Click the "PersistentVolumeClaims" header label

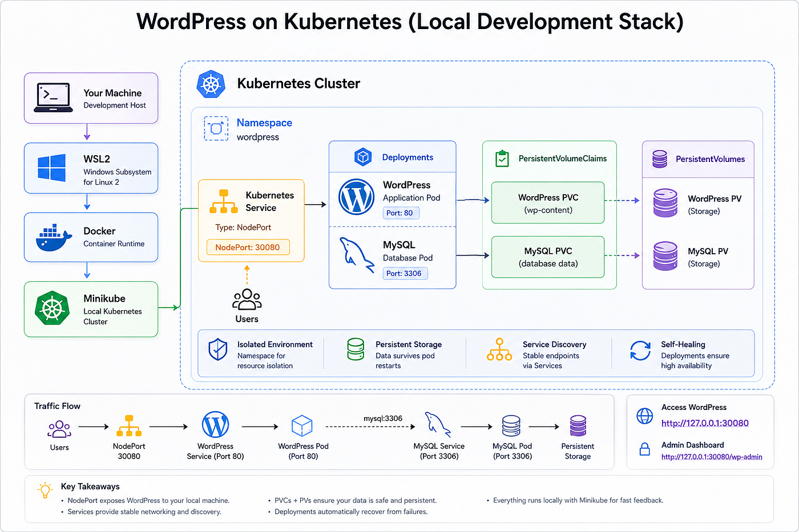(563, 159)
